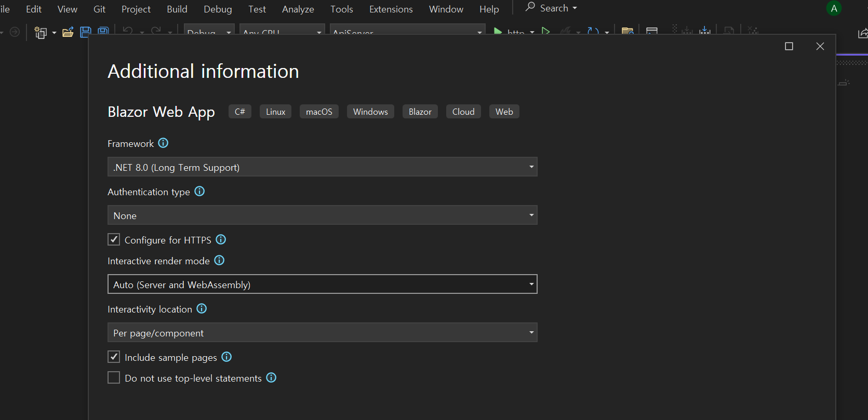Click the Save All toolbar icon
The image size is (868, 420).
pyautogui.click(x=103, y=31)
